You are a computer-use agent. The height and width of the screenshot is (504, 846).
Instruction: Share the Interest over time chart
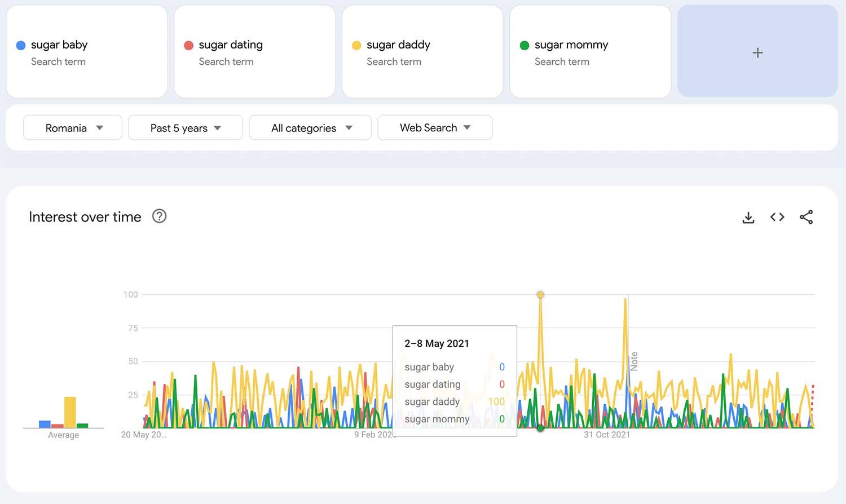(807, 217)
